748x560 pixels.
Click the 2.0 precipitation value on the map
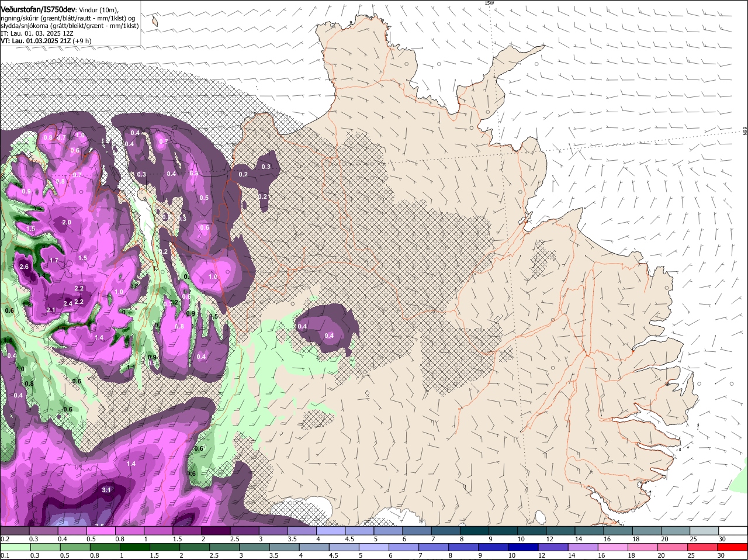click(67, 223)
